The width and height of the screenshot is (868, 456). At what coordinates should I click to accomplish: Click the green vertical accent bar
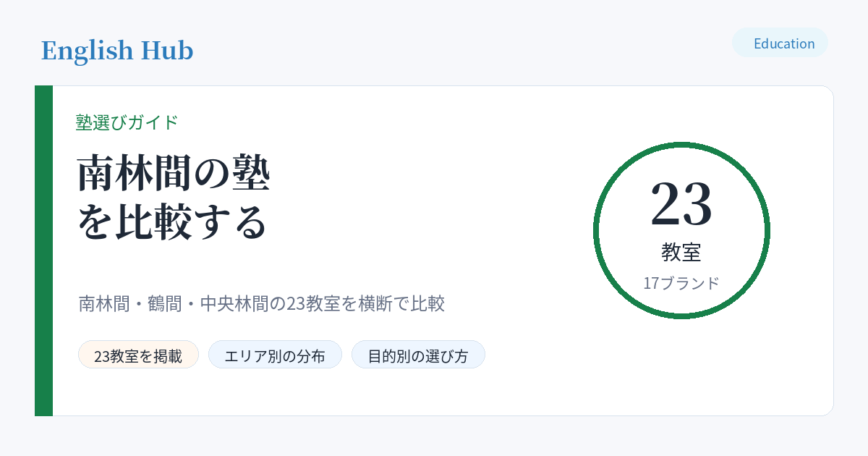(x=43, y=250)
